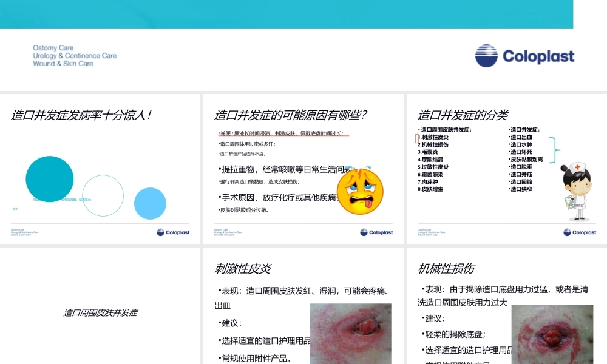Viewport: 607px width, 364px height.
Task: Click the heading 造口并发症: in the right column
Action: pyautogui.click(x=524, y=130)
